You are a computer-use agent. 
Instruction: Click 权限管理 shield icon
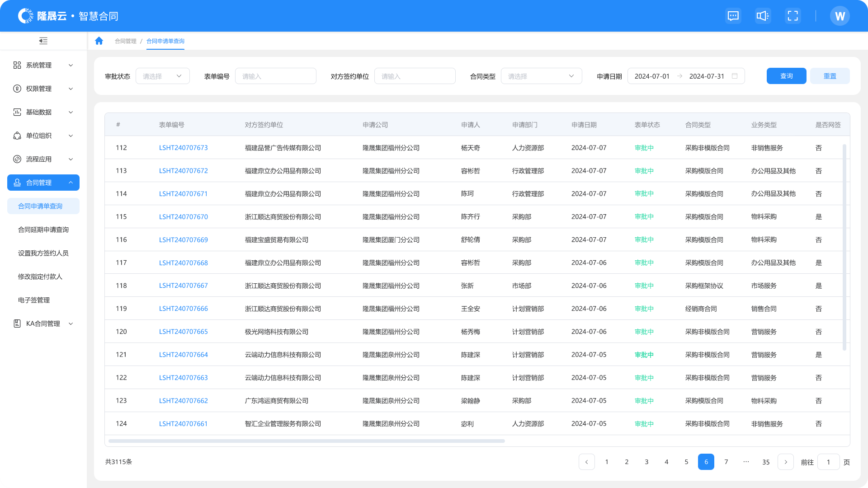click(17, 89)
